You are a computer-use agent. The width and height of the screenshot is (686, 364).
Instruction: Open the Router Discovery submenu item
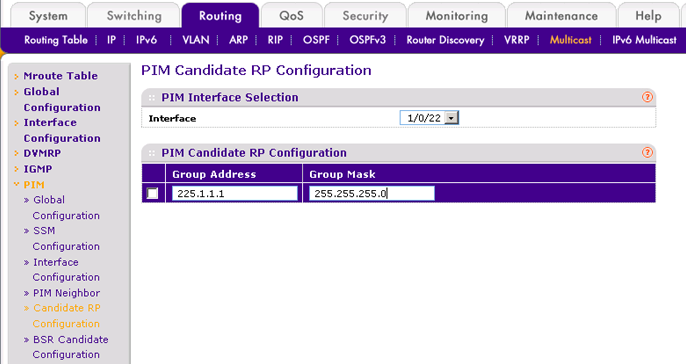[445, 40]
